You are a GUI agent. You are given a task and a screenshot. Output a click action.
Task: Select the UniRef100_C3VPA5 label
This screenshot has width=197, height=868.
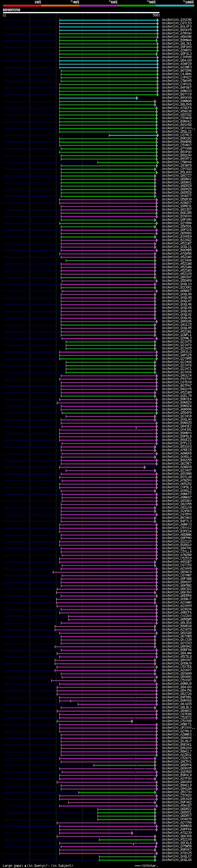(x=177, y=57)
